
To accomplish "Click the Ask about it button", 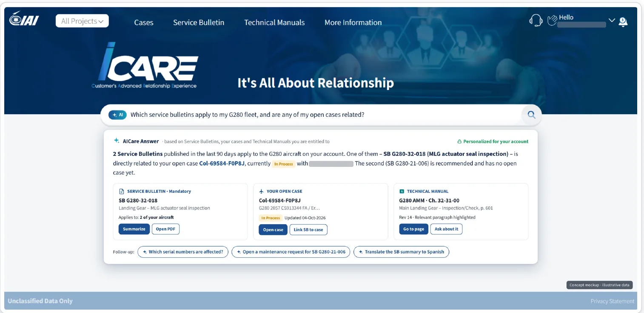I will [x=446, y=229].
